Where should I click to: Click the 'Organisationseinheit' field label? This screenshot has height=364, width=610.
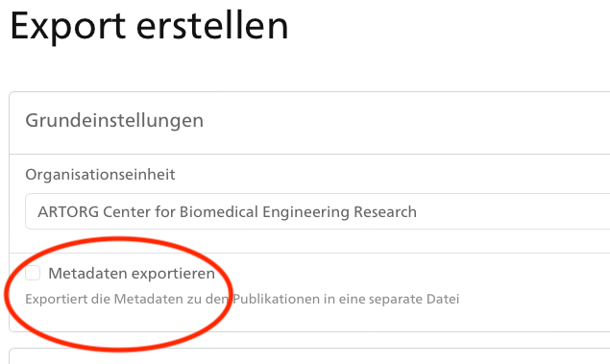point(100,175)
